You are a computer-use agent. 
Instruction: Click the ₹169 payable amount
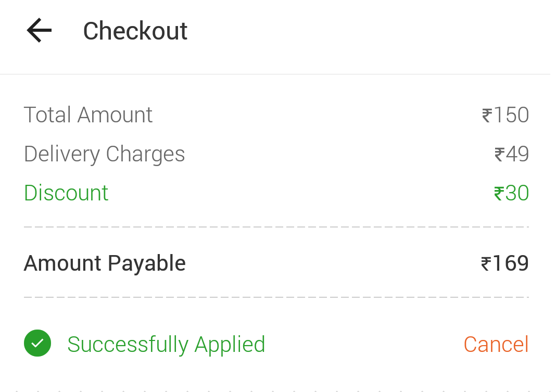coord(505,263)
